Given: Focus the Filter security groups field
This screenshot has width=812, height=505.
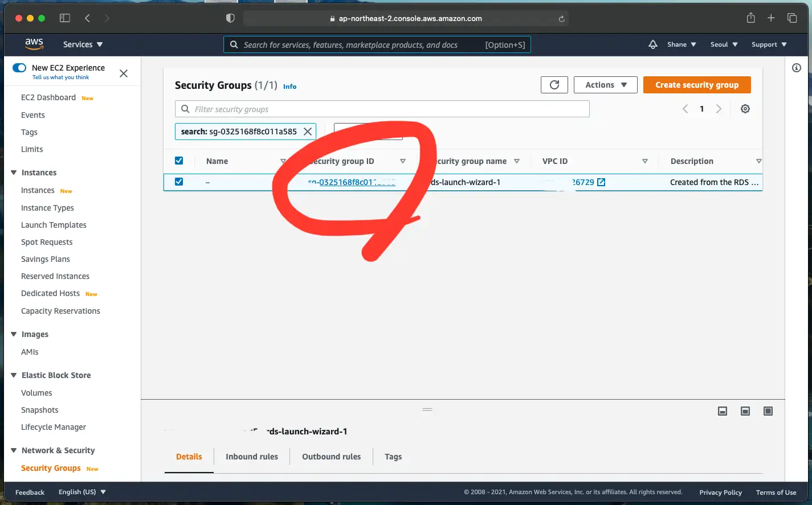Looking at the screenshot, I should [x=382, y=109].
